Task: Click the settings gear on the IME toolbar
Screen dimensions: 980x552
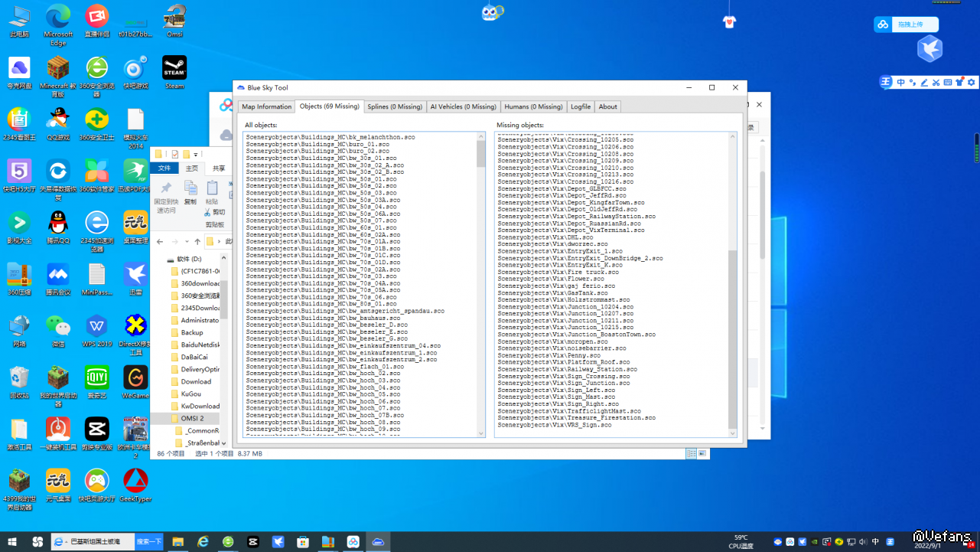Action: [972, 82]
